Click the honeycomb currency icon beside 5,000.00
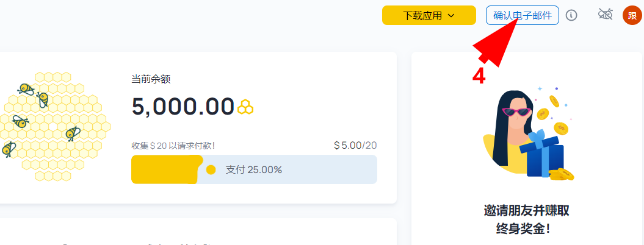Viewport: 644px width, 245px height. [x=245, y=107]
